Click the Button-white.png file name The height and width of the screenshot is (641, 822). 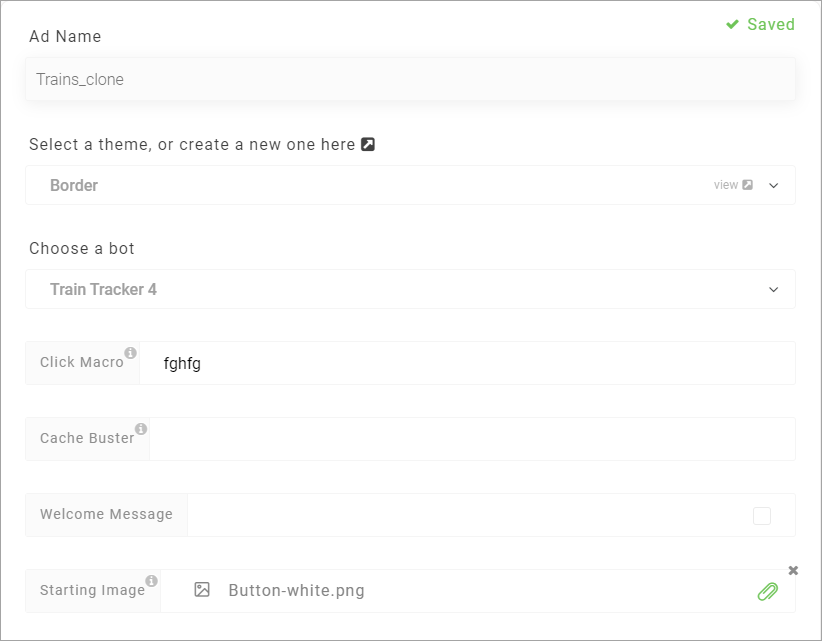pos(296,590)
